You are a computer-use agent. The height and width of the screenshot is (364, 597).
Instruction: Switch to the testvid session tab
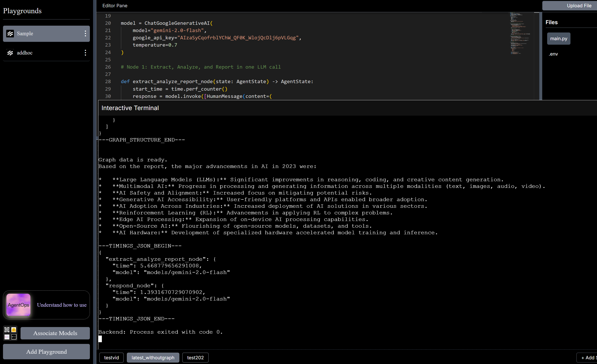coord(111,357)
